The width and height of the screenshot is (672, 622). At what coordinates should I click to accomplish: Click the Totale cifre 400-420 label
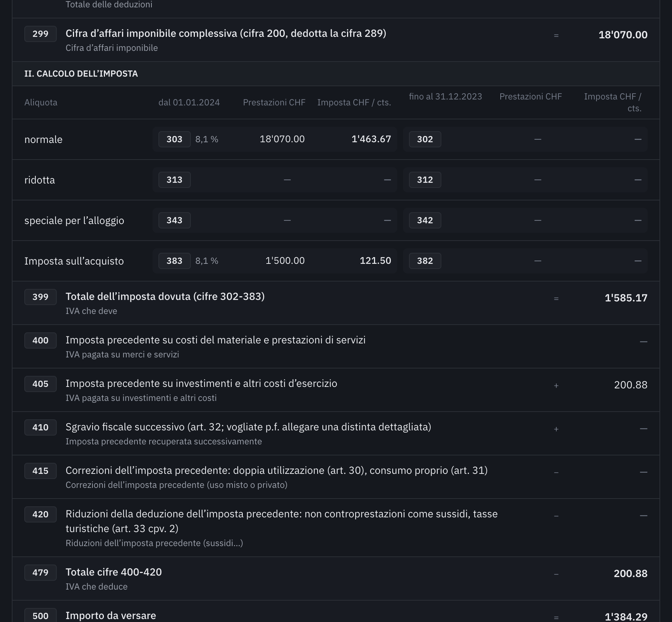(114, 572)
